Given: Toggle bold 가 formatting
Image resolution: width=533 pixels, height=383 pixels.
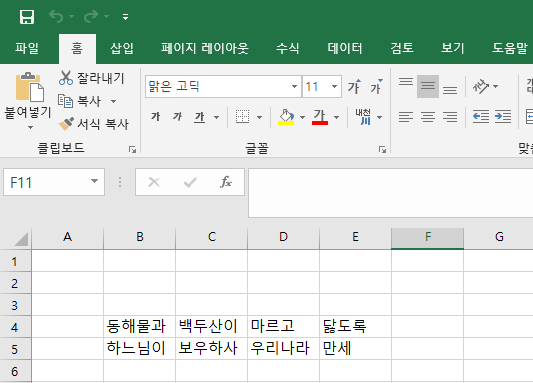Looking at the screenshot, I should click(x=155, y=117).
